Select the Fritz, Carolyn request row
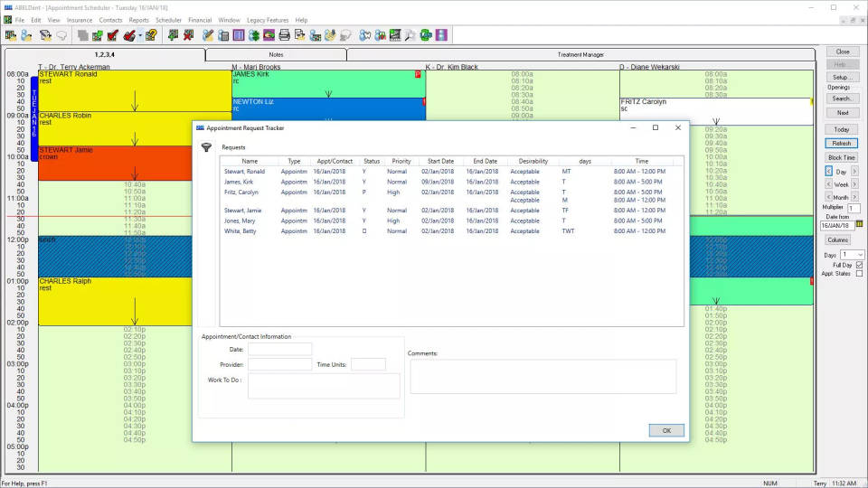 point(240,192)
